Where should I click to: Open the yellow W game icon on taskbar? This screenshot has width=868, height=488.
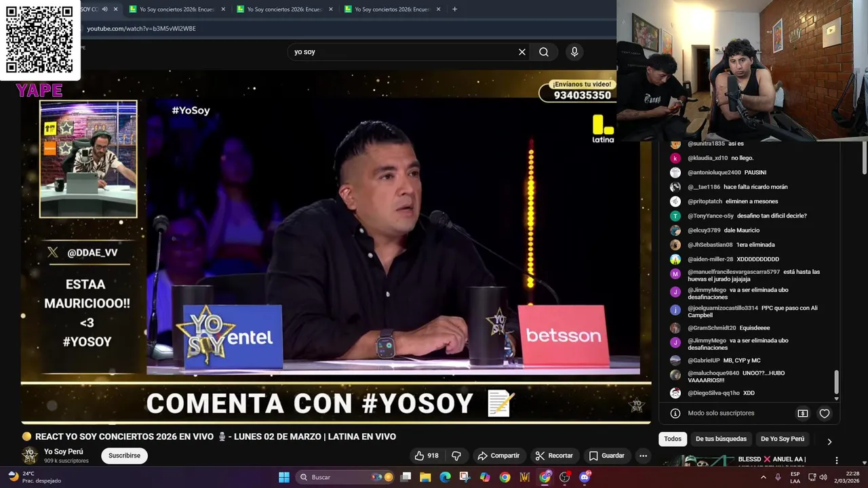525,477
